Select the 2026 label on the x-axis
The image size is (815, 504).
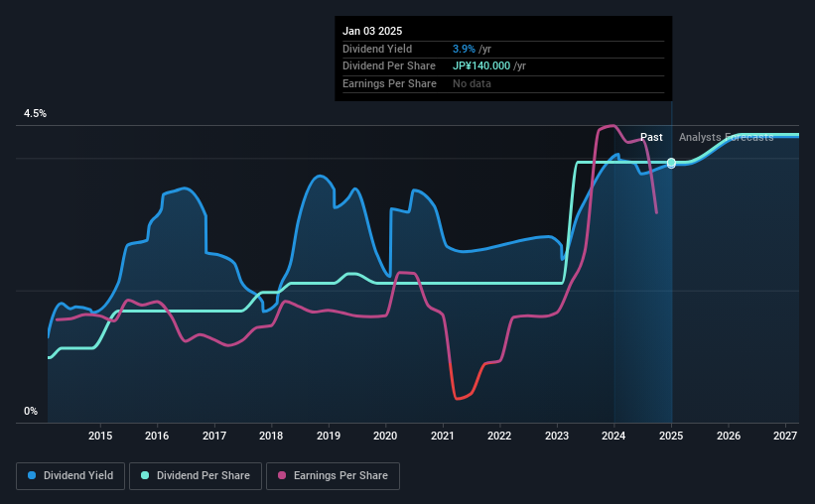click(729, 436)
